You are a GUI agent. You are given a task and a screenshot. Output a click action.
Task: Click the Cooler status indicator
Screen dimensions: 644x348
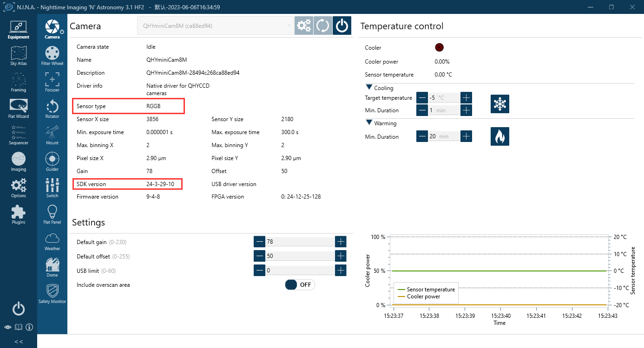point(439,47)
